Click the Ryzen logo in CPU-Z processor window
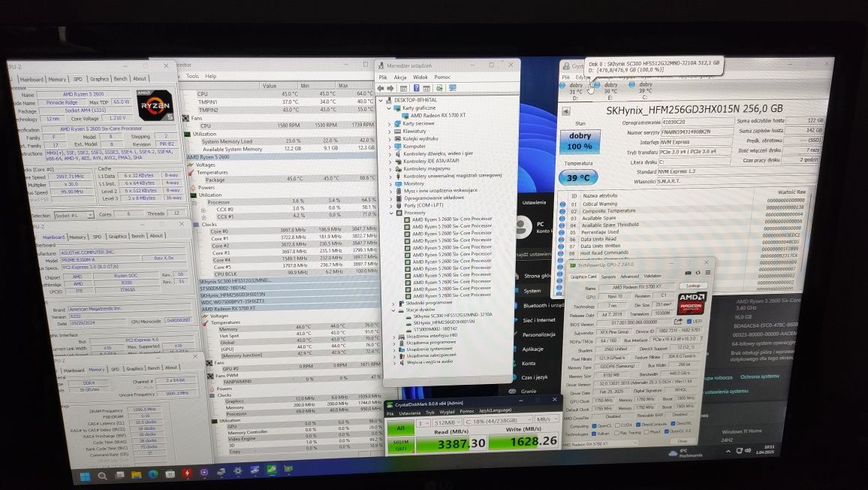Image resolution: width=868 pixels, height=490 pixels. click(155, 105)
